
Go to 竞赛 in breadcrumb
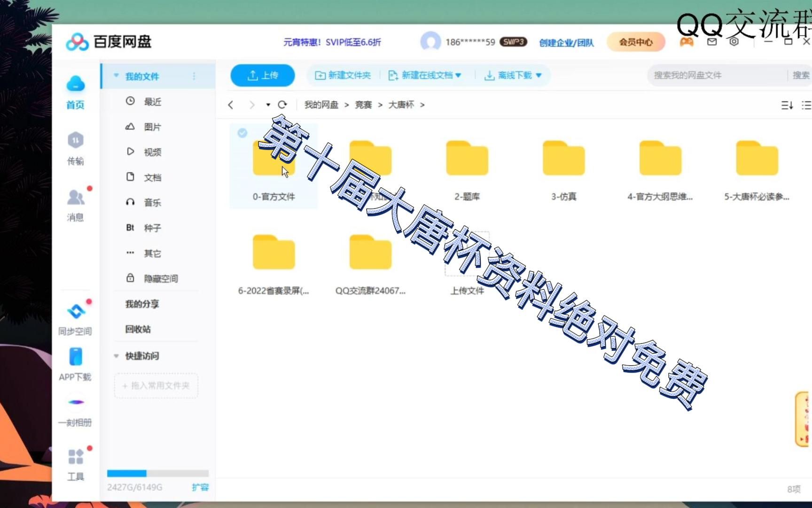363,104
